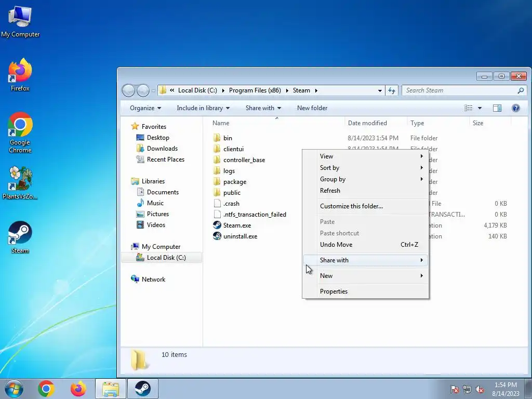
Task: Expand the arrow after Local Disk (C:) breadcrumb
Action: pyautogui.click(x=223, y=90)
